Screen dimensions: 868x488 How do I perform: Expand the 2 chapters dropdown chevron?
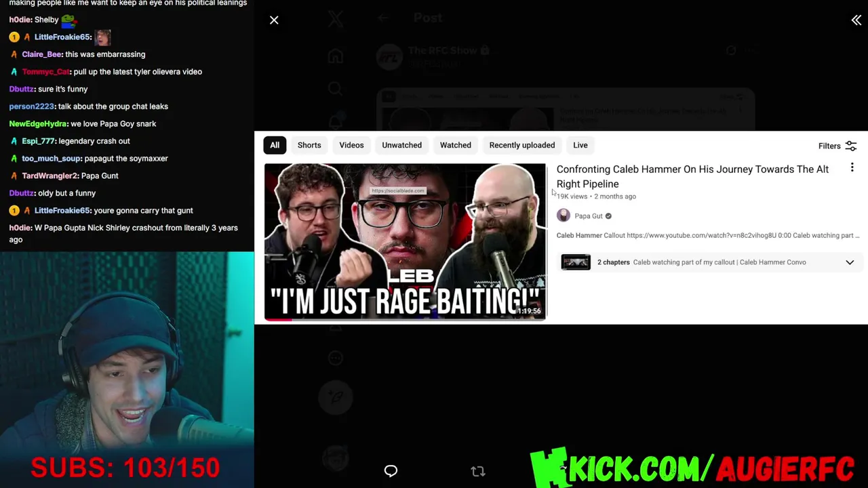(x=850, y=262)
